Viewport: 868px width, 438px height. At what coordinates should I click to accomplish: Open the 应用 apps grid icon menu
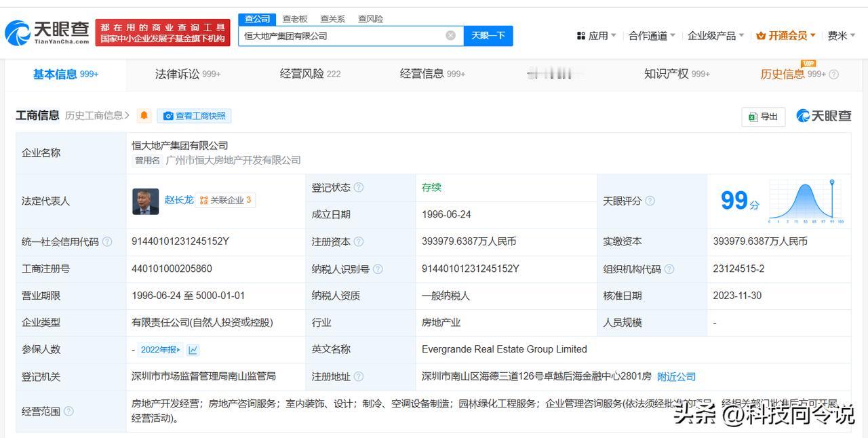click(581, 36)
